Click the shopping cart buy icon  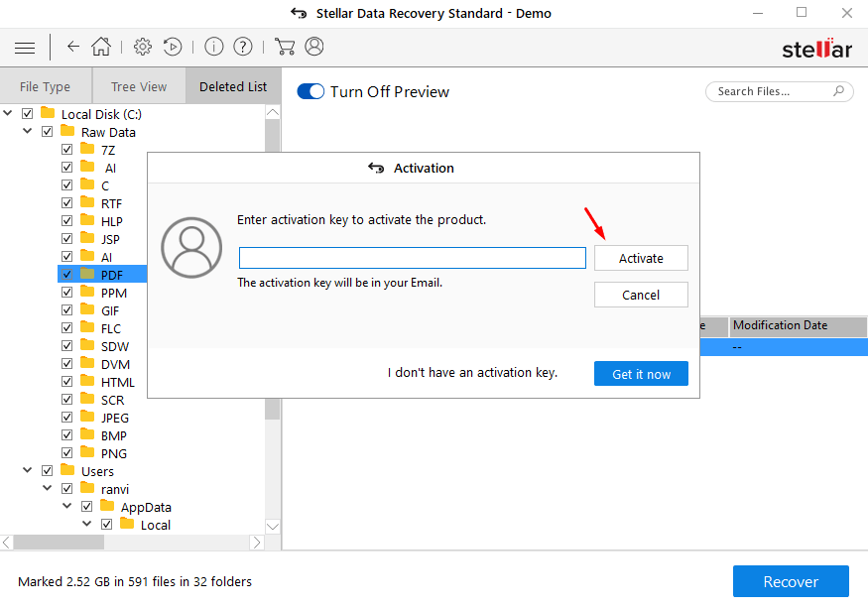pyautogui.click(x=285, y=47)
